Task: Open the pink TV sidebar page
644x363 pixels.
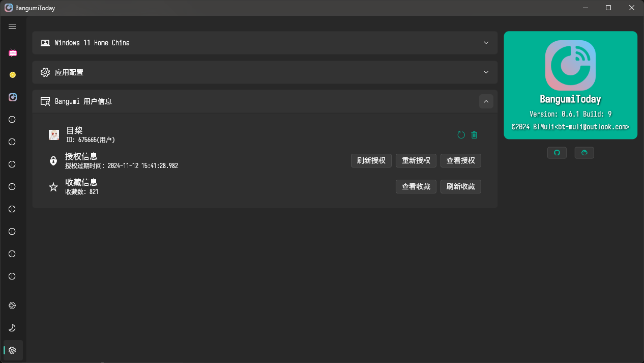Action: coord(13,52)
